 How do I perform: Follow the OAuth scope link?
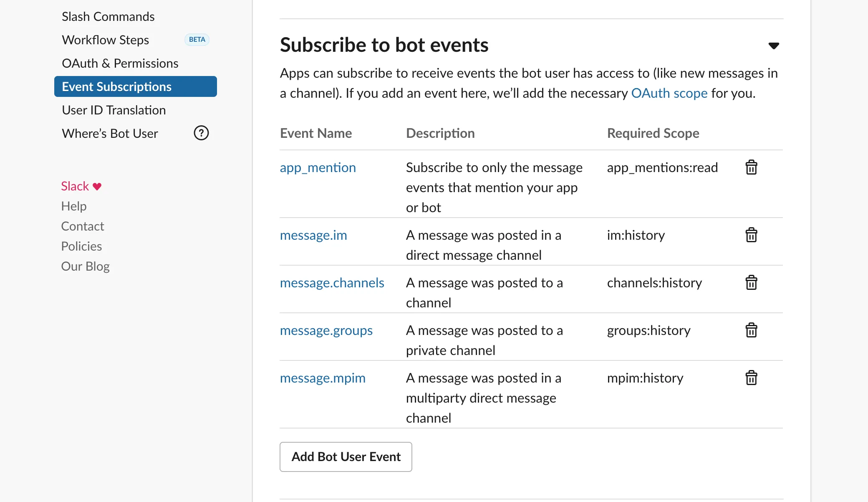[669, 93]
